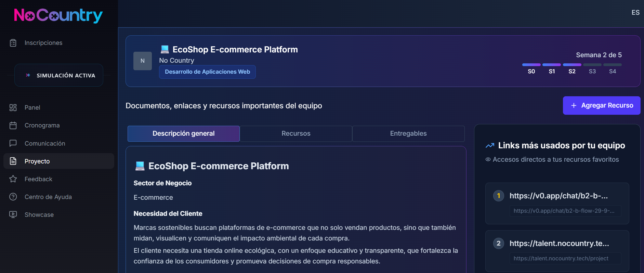Open the ES language selector
Image resolution: width=644 pixels, height=273 pixels.
click(x=635, y=13)
